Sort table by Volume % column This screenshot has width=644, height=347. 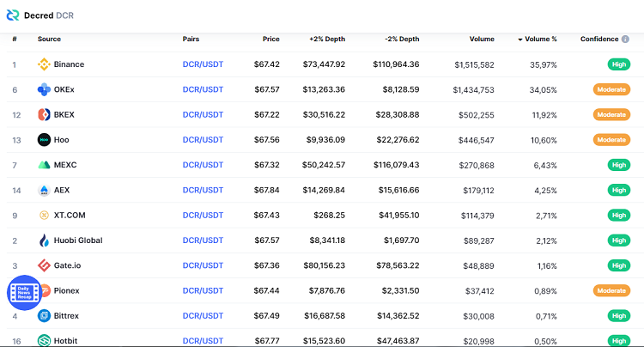(541, 39)
